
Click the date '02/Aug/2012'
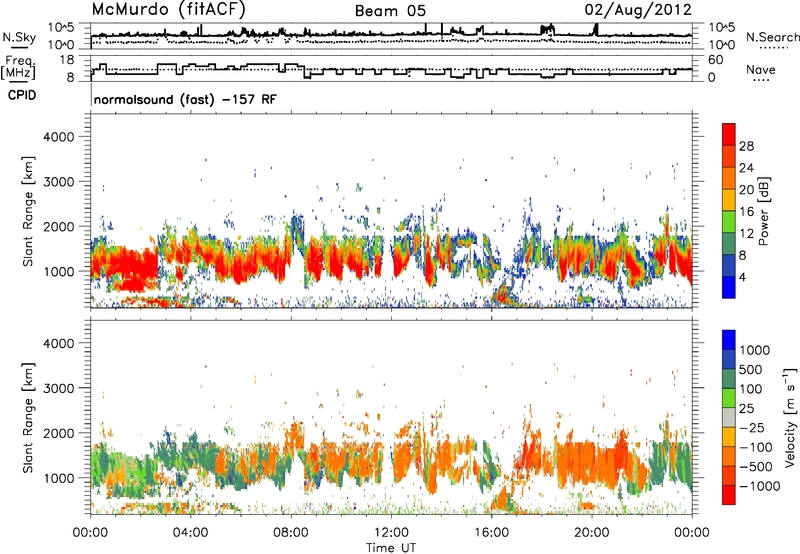coord(638,10)
